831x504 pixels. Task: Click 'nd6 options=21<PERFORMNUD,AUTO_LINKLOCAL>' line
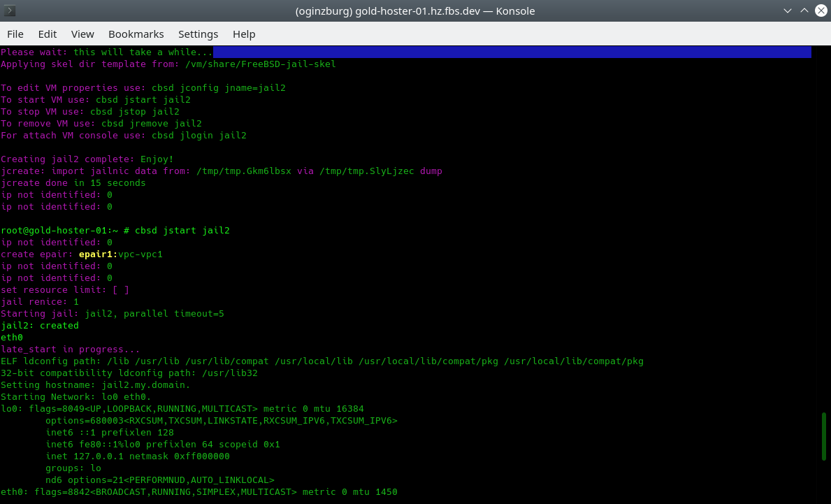click(159, 480)
